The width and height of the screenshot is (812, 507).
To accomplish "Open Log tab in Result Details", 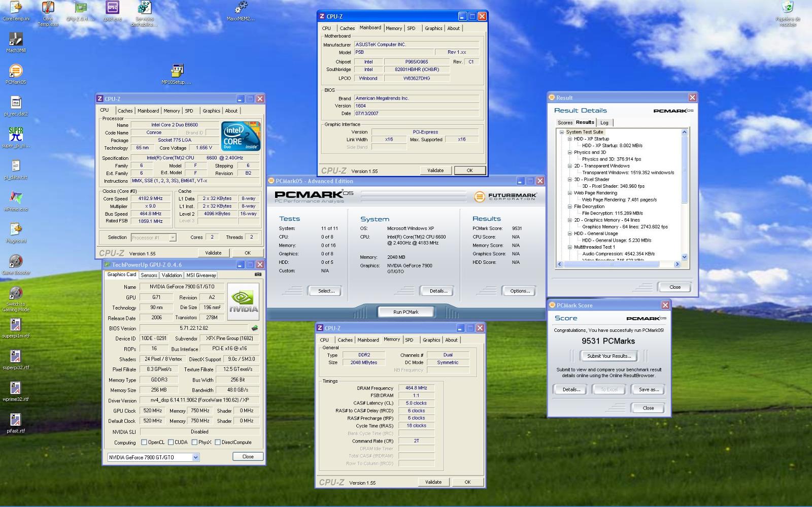I will click(x=604, y=123).
